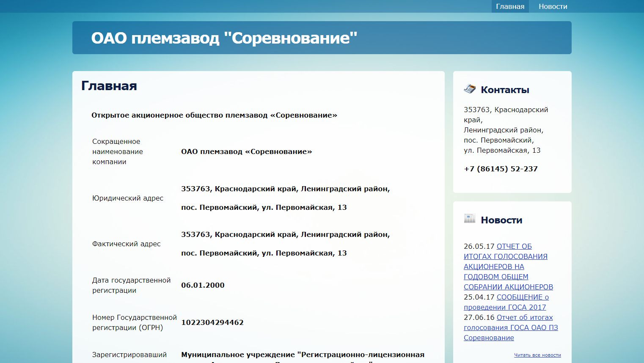Click the phone icon beside Контакты
This screenshot has width=644, height=363.
coord(470,89)
